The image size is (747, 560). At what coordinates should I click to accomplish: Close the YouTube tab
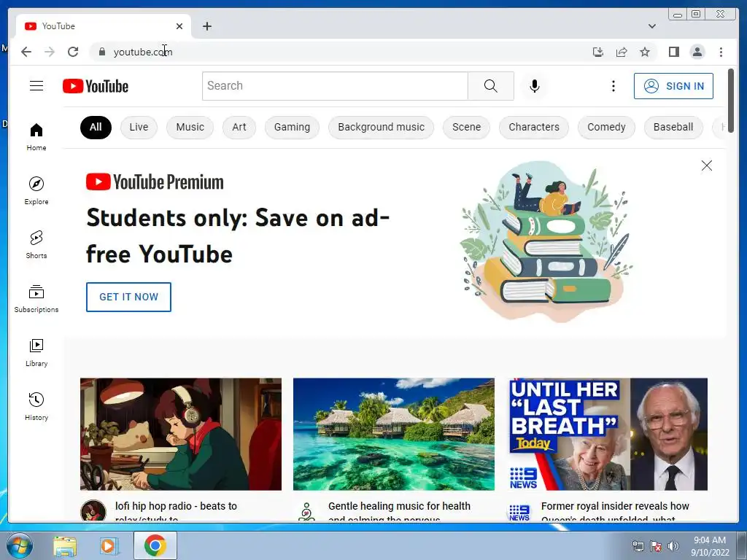pyautogui.click(x=179, y=26)
